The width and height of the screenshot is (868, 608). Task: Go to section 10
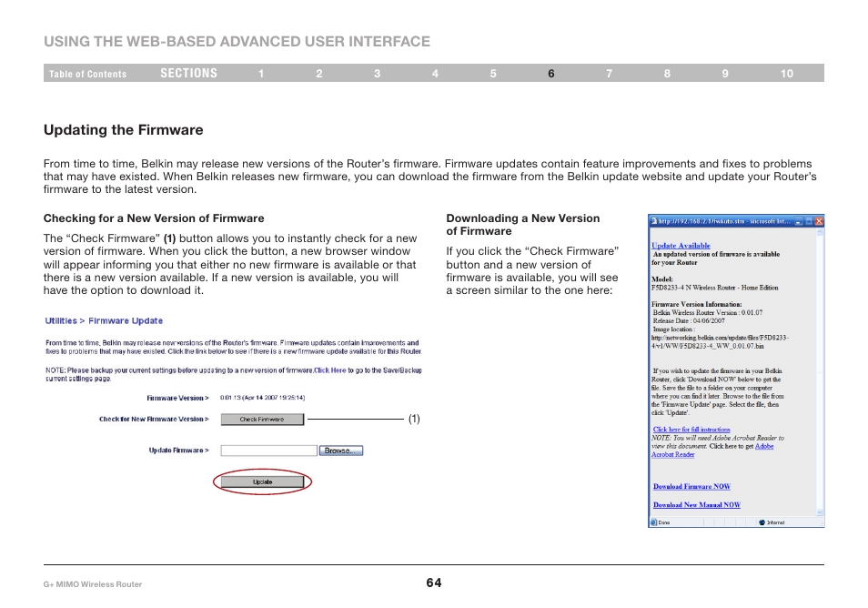787,74
